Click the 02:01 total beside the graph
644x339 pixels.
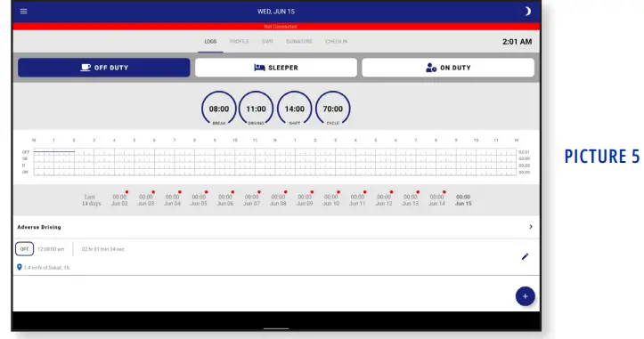[524, 152]
